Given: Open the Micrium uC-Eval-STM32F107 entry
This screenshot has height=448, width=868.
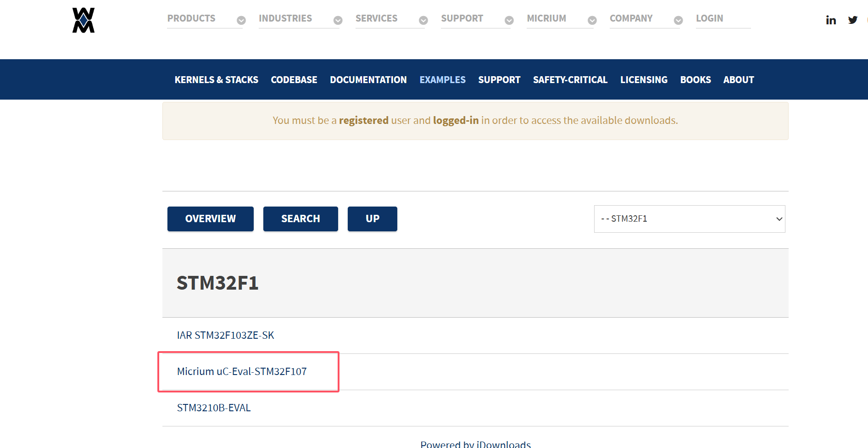Looking at the screenshot, I should pyautogui.click(x=242, y=372).
